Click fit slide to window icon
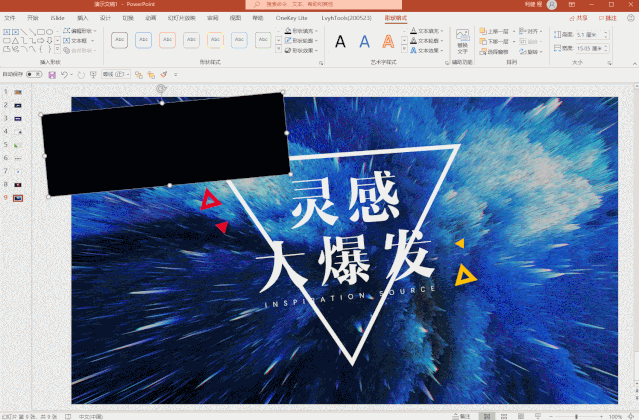 (x=630, y=416)
